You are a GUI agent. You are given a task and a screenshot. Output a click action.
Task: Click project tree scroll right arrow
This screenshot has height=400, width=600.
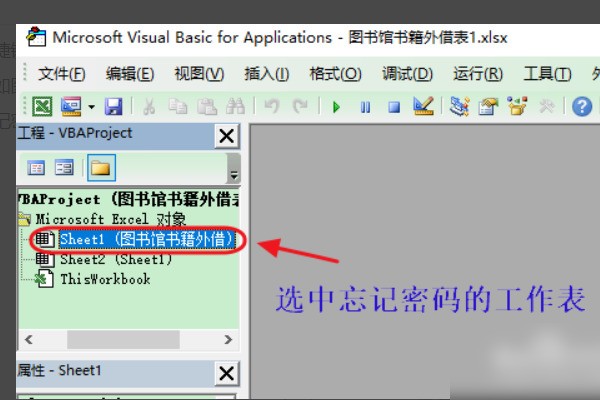click(228, 340)
